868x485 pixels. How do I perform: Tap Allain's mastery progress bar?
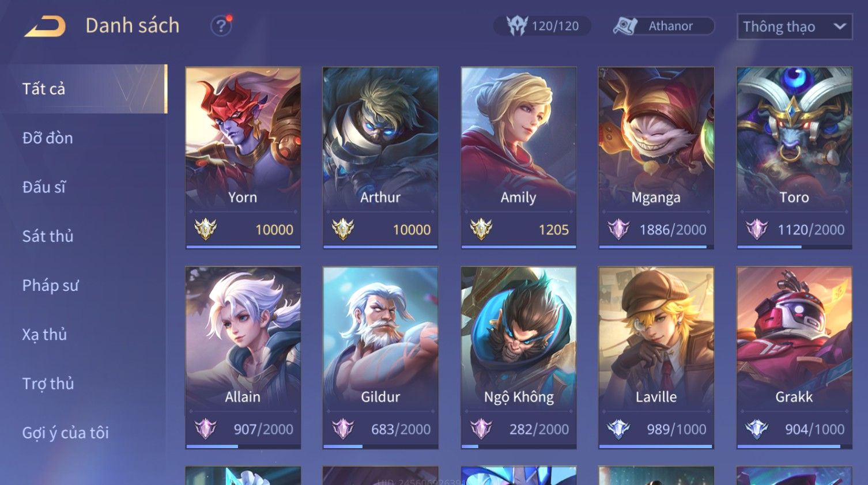coord(243,446)
